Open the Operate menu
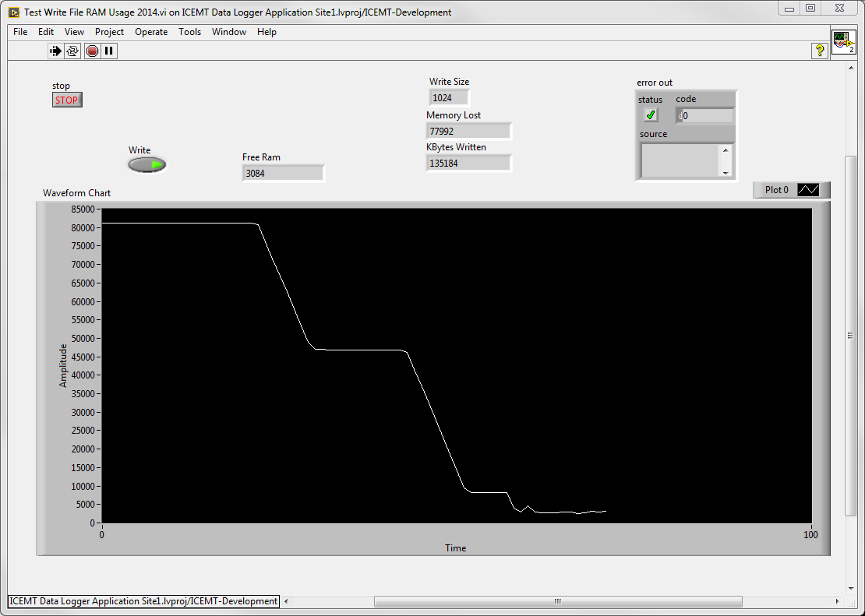 pyautogui.click(x=151, y=32)
